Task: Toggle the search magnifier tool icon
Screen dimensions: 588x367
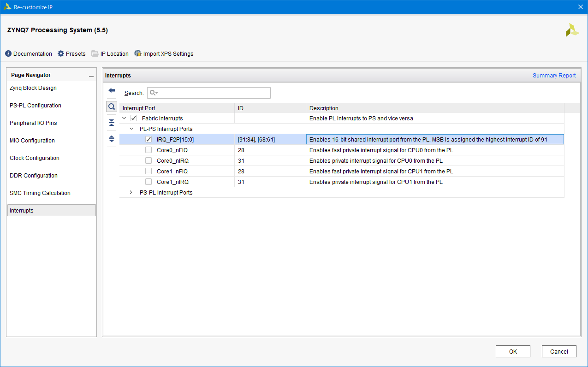Action: pos(112,107)
